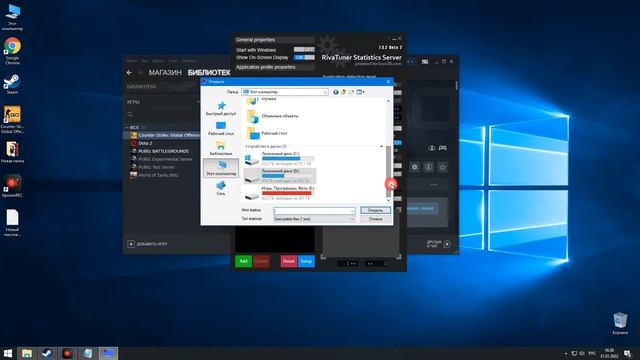Select the Рабочий стол folder in file list

267,133
